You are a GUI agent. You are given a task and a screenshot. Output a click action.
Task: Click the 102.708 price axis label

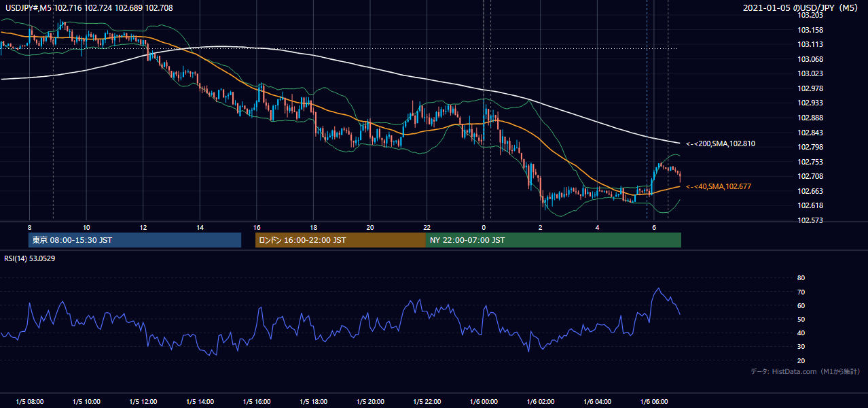click(x=810, y=176)
